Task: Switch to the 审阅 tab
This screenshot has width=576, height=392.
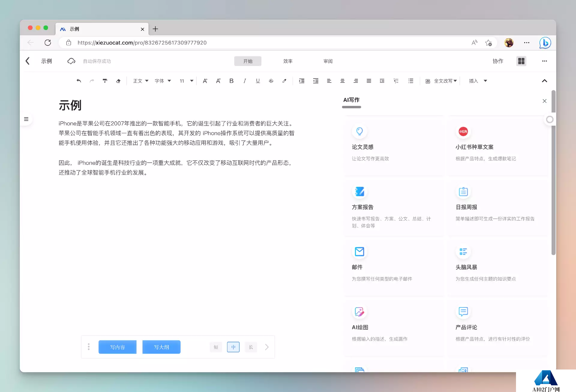Action: click(x=328, y=61)
